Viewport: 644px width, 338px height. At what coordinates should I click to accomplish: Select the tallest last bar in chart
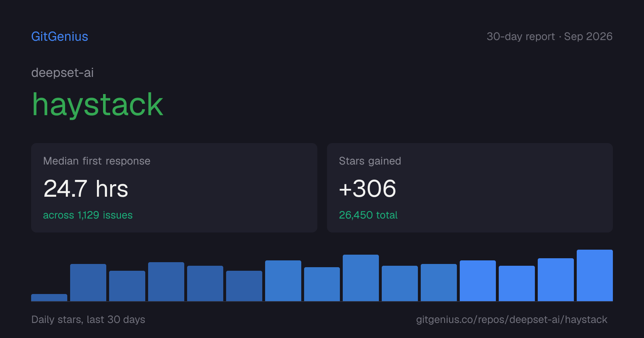(x=595, y=275)
